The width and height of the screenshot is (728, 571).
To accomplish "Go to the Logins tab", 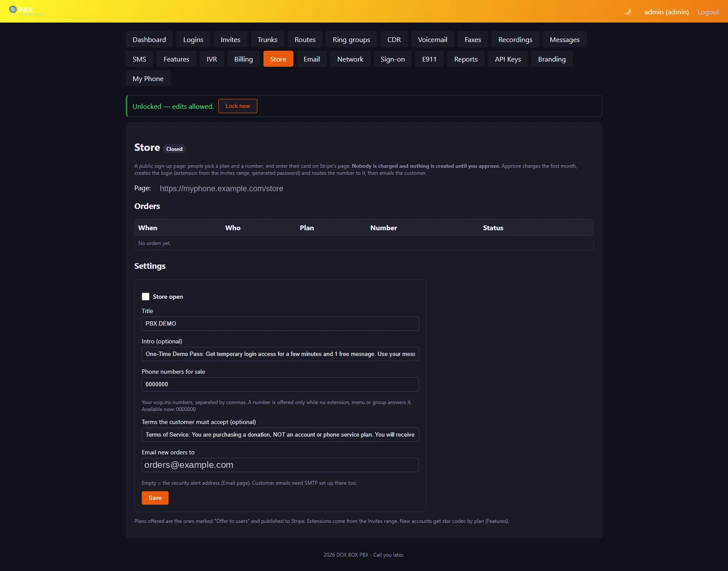I will click(193, 39).
